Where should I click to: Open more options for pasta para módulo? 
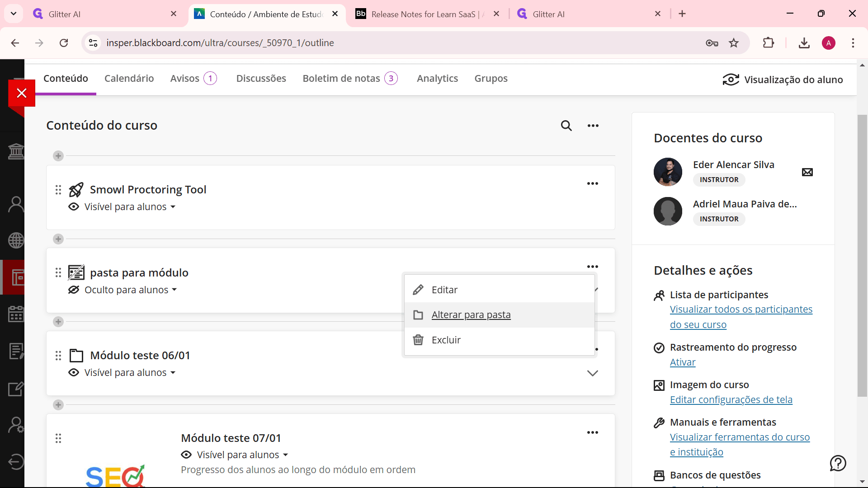[592, 267]
